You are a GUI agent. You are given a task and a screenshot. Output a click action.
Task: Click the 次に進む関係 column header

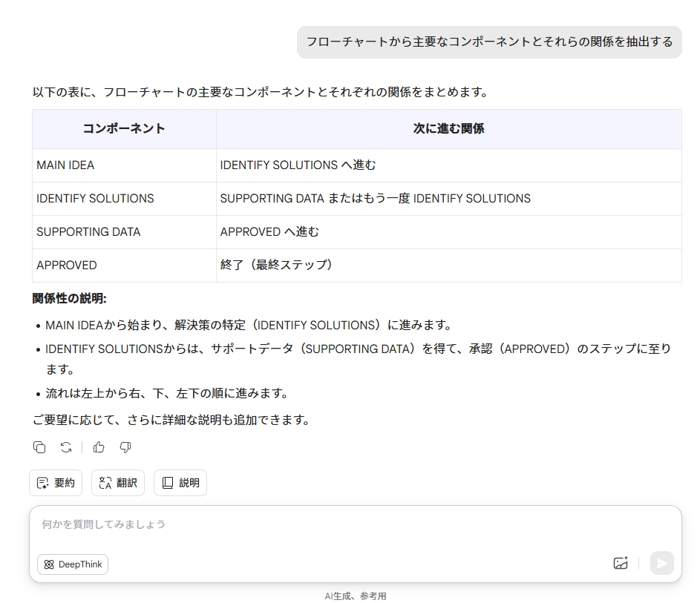pyautogui.click(x=448, y=129)
